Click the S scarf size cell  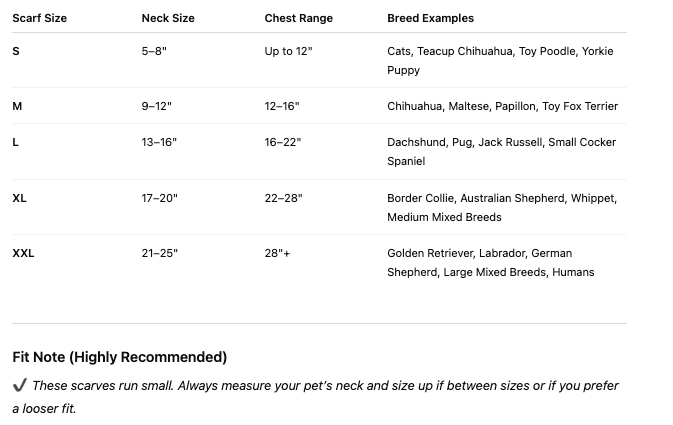[16, 51]
